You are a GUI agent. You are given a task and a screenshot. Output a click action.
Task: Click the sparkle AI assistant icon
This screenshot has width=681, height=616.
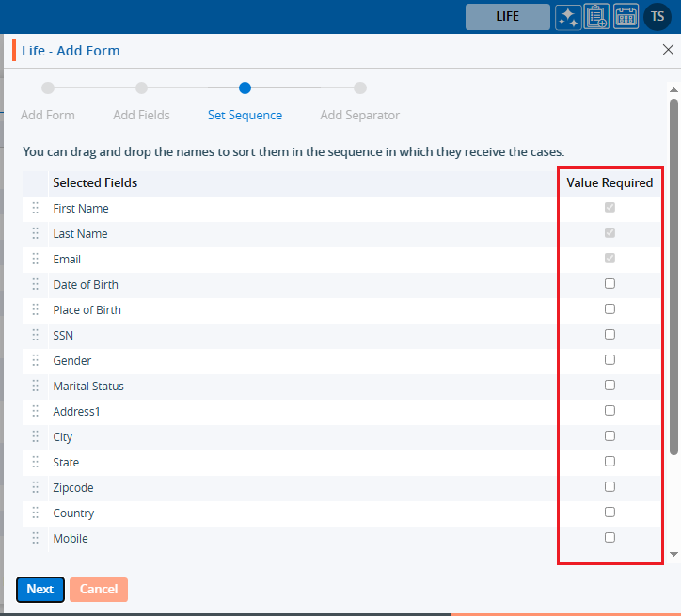567,17
